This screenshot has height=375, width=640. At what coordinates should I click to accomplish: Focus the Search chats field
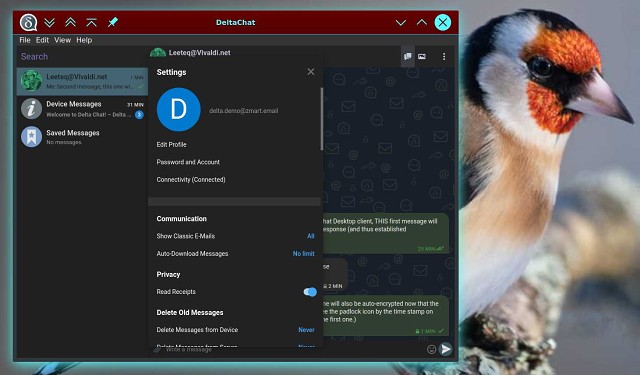click(x=82, y=57)
